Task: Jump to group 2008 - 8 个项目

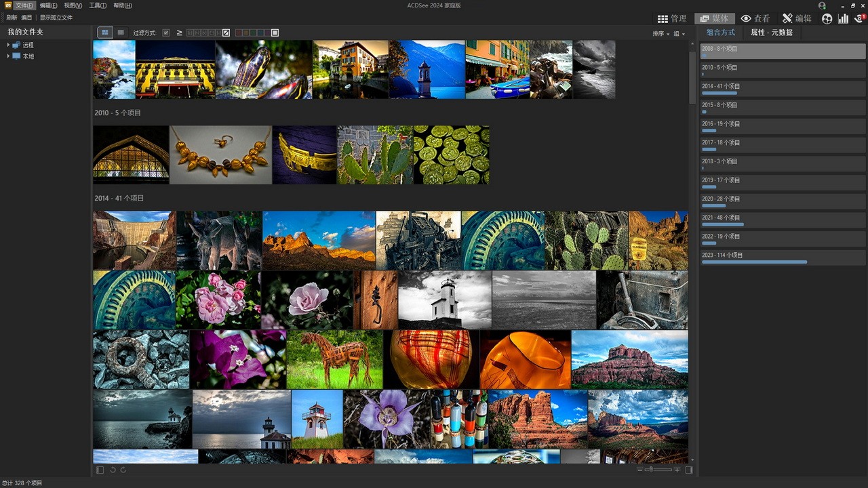Action: (x=783, y=51)
